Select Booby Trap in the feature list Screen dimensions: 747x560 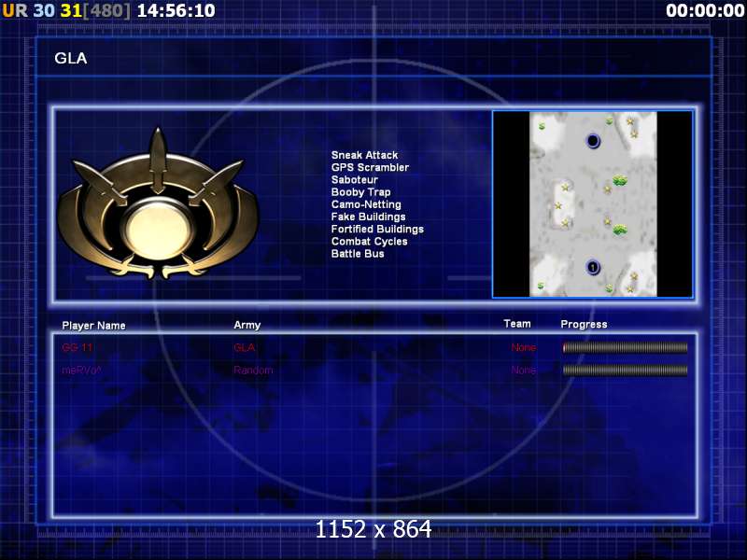[360, 192]
